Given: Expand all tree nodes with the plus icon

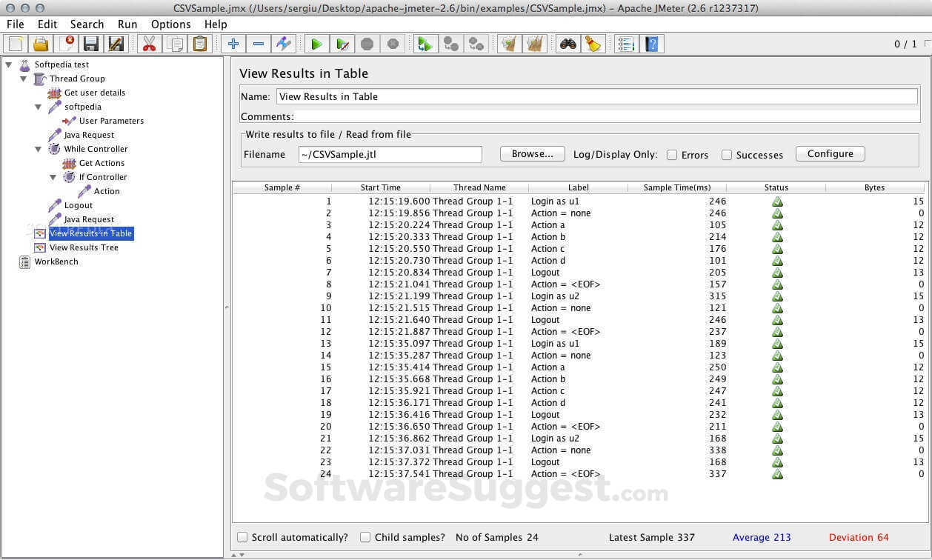Looking at the screenshot, I should click(233, 44).
